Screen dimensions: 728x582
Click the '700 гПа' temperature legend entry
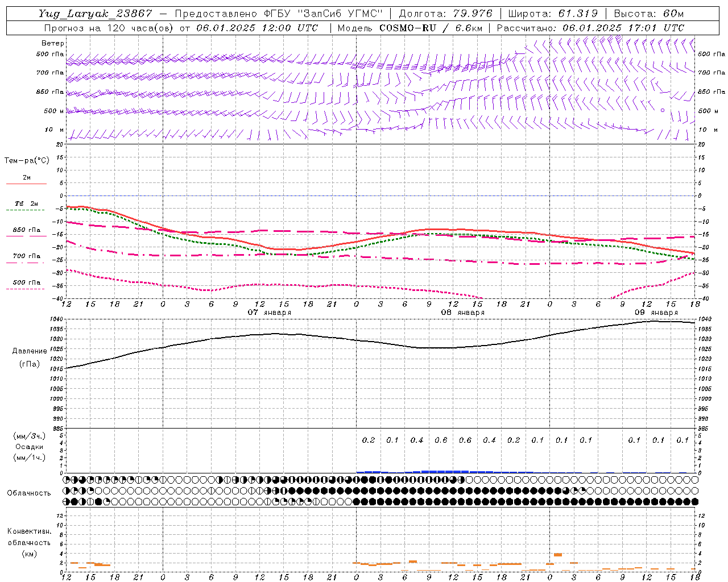pos(27,256)
